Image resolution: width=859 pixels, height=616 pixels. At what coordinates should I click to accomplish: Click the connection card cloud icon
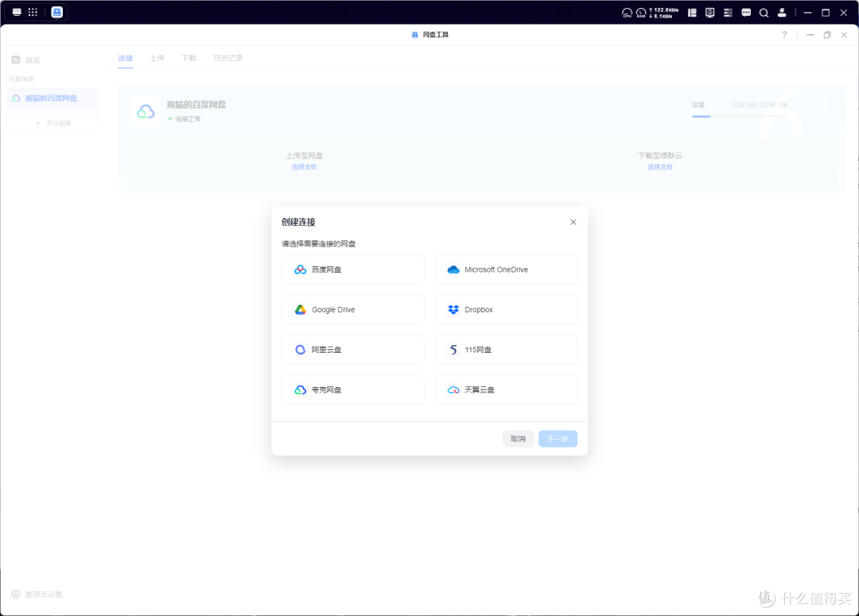click(146, 111)
